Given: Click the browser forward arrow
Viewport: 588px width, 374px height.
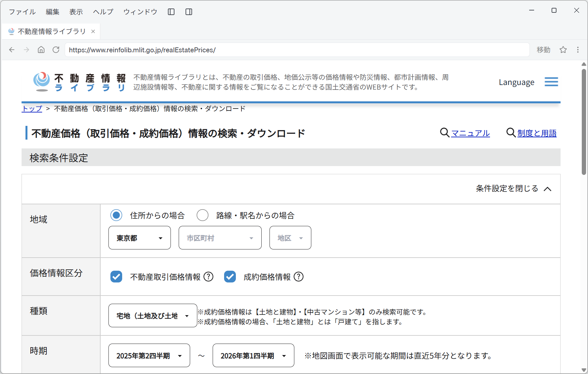Looking at the screenshot, I should (27, 50).
